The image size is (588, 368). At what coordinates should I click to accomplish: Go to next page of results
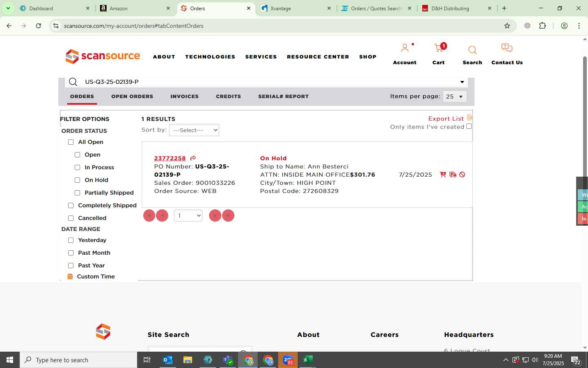click(x=215, y=215)
